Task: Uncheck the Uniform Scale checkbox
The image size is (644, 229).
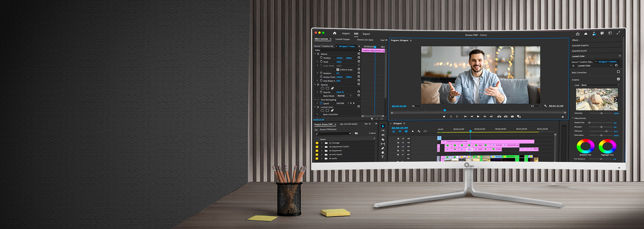Action: coord(338,70)
